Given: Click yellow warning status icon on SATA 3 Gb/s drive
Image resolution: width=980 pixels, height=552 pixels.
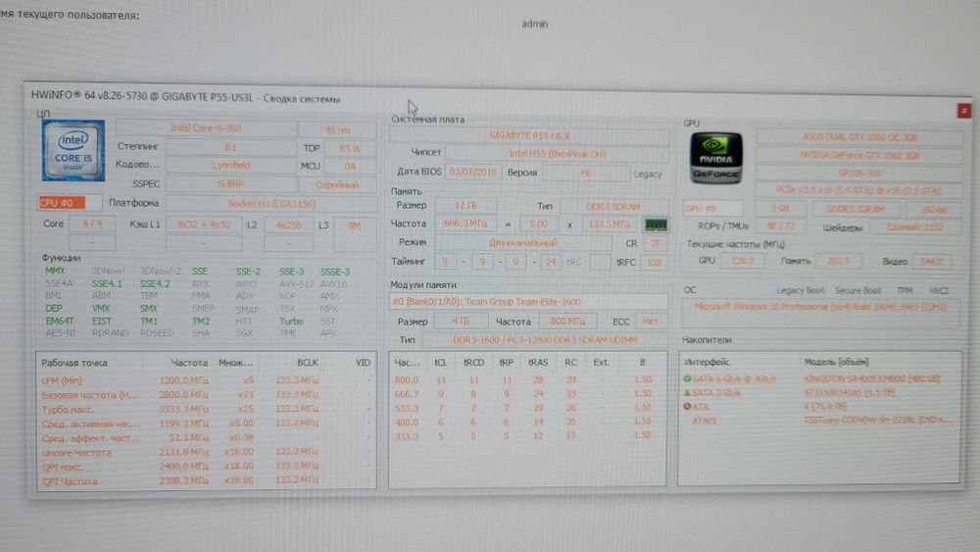Looking at the screenshot, I should point(687,392).
